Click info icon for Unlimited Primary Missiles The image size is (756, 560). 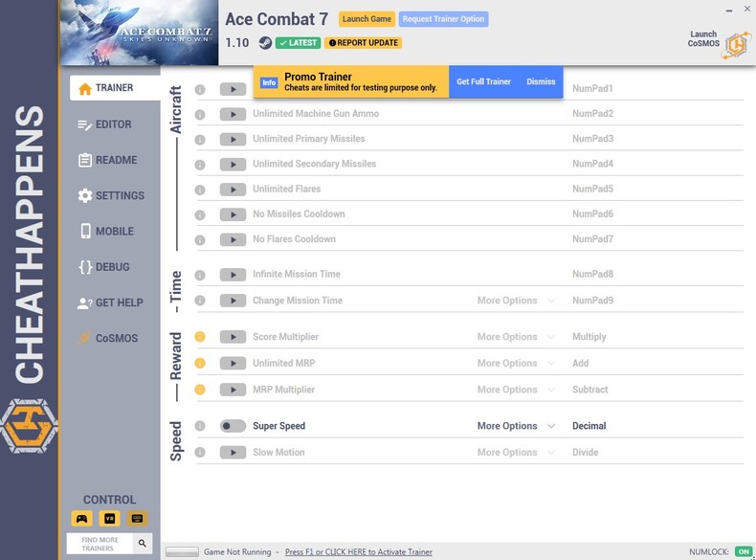[200, 140]
